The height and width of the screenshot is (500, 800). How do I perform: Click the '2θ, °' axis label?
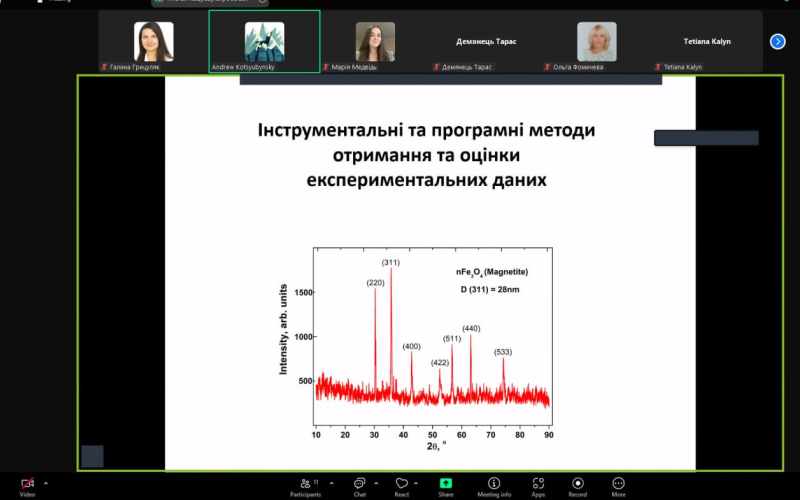coord(436,446)
